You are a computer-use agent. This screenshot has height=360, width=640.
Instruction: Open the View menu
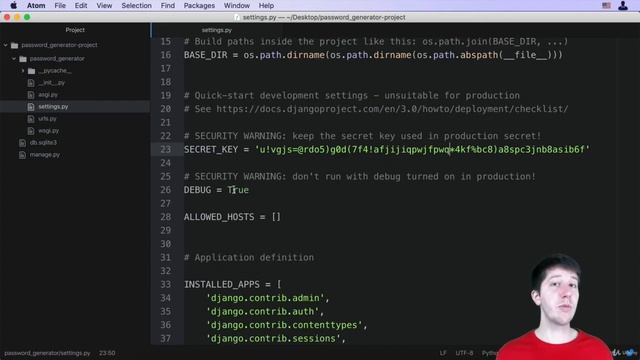[x=104, y=6]
